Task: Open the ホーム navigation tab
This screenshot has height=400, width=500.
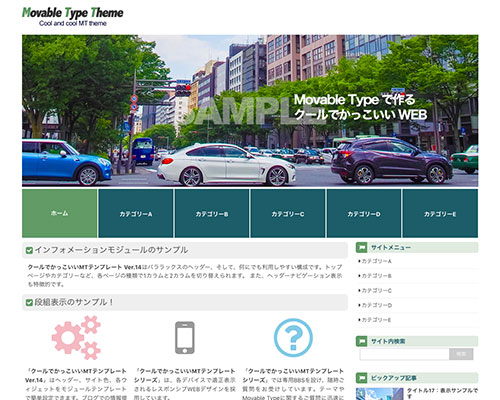Action: click(60, 213)
